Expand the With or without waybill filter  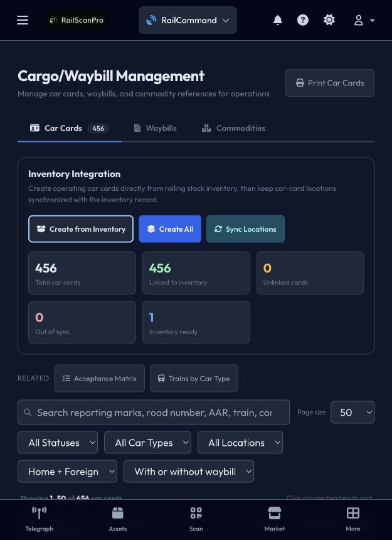tap(189, 471)
